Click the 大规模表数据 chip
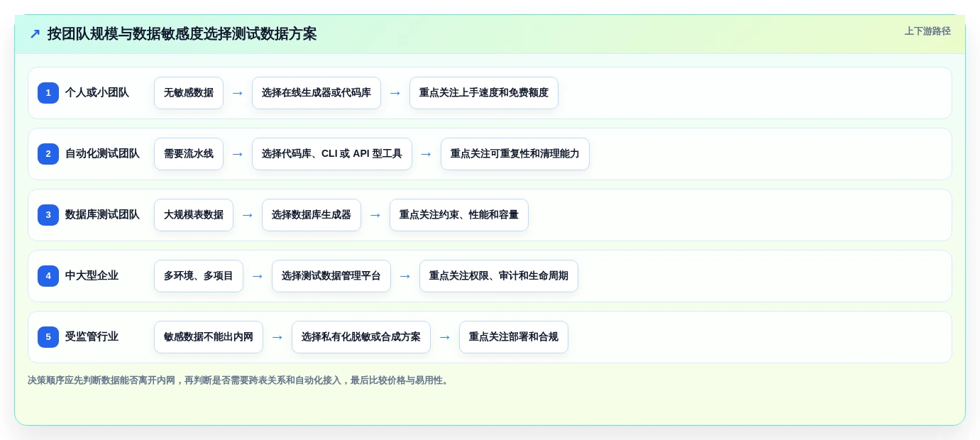This screenshot has height=440, width=980. click(194, 215)
